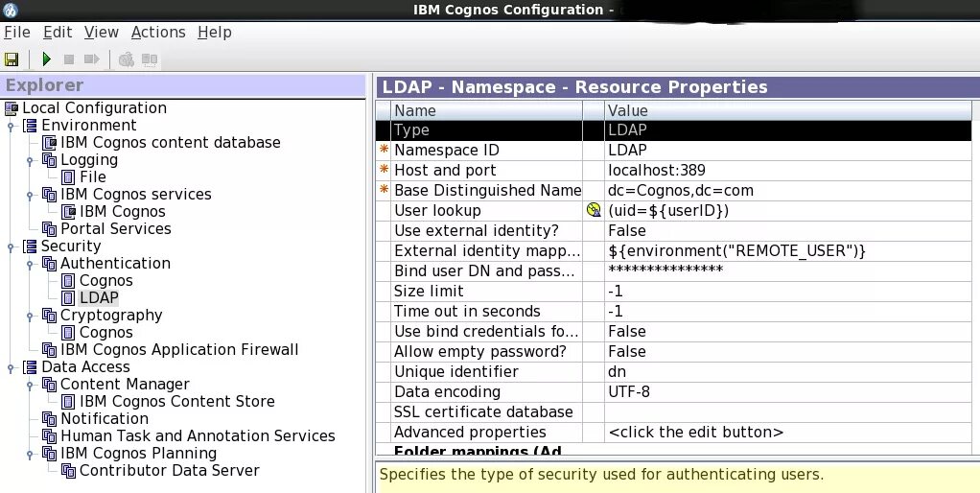Open the Actions menu
This screenshot has width=980, height=493.
158,32
